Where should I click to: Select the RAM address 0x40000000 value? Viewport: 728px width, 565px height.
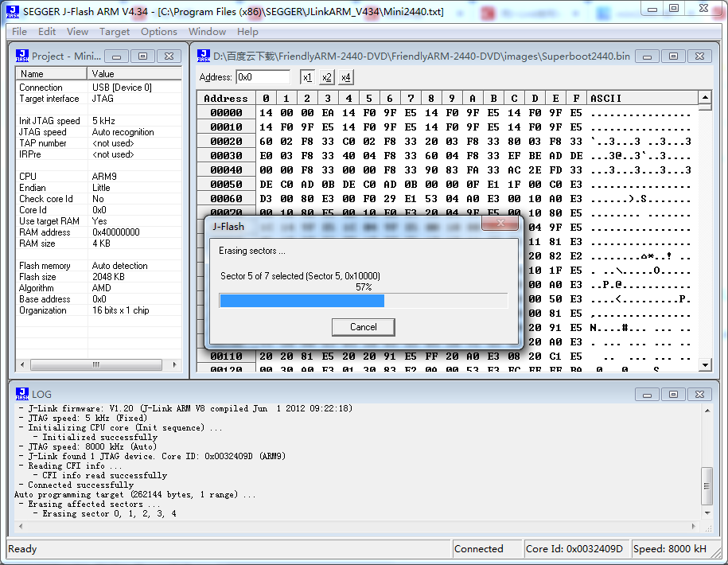[116, 232]
